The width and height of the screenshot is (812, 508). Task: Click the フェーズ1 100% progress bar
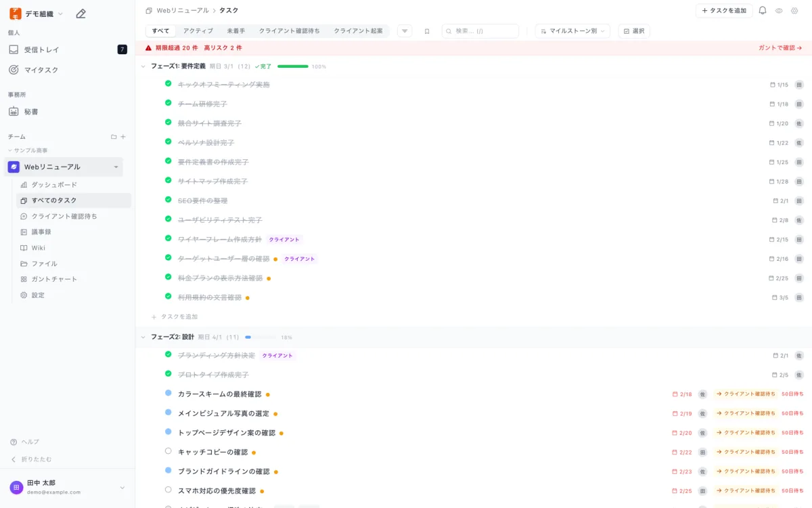293,66
